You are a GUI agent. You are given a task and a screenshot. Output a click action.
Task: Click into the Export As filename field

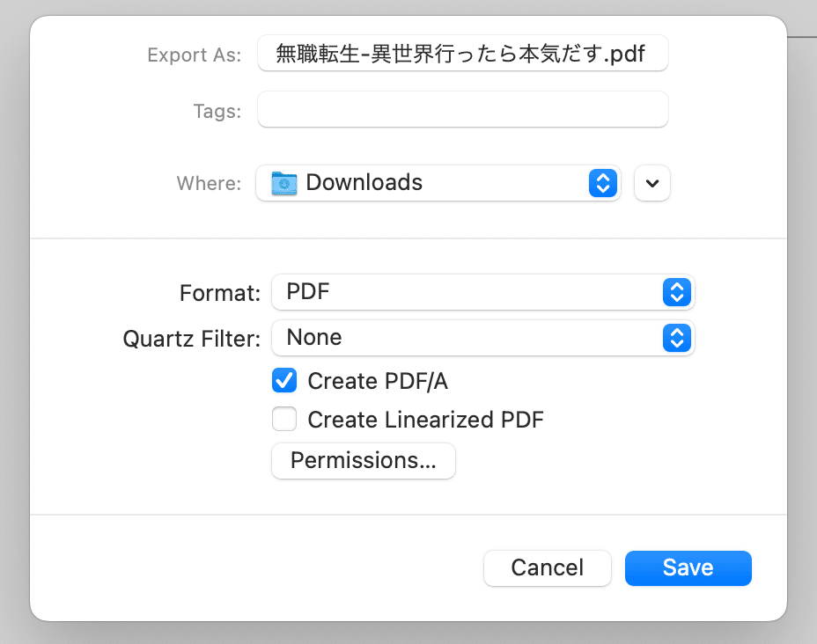[463, 53]
